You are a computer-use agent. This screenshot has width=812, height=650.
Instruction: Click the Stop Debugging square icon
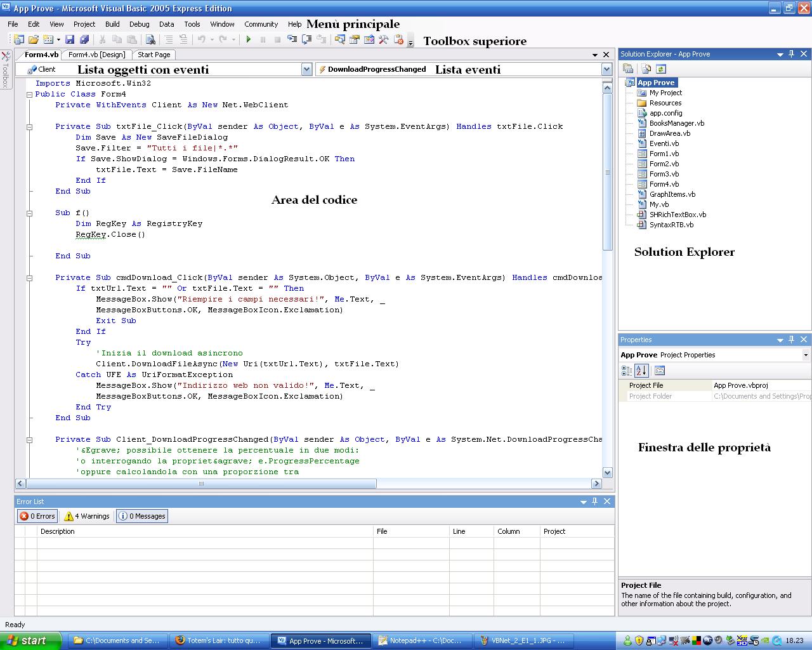[x=277, y=39]
